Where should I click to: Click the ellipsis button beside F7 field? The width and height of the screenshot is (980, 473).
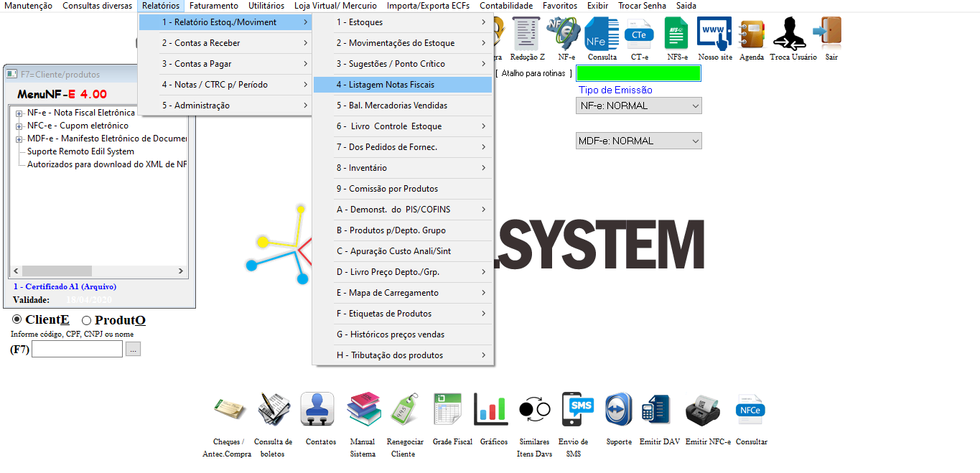134,350
